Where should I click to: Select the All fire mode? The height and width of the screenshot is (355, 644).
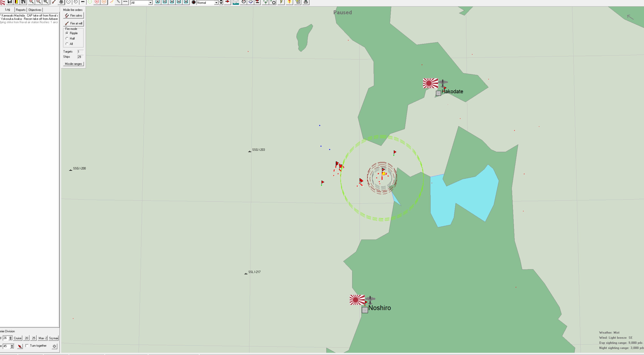(69, 44)
